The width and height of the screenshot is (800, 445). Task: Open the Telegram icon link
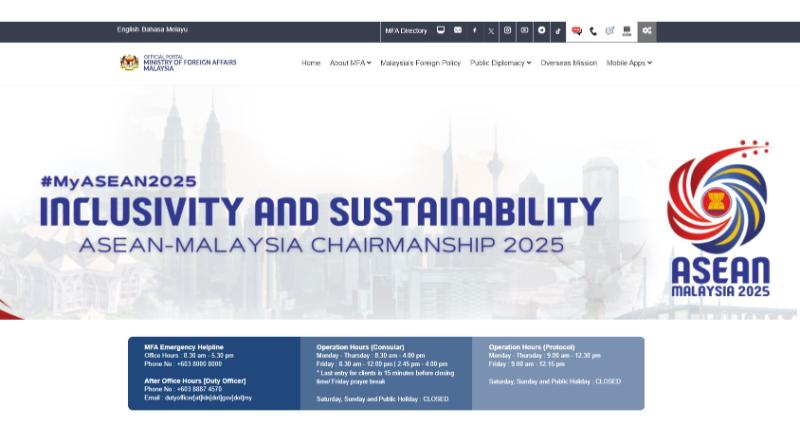[x=541, y=31]
